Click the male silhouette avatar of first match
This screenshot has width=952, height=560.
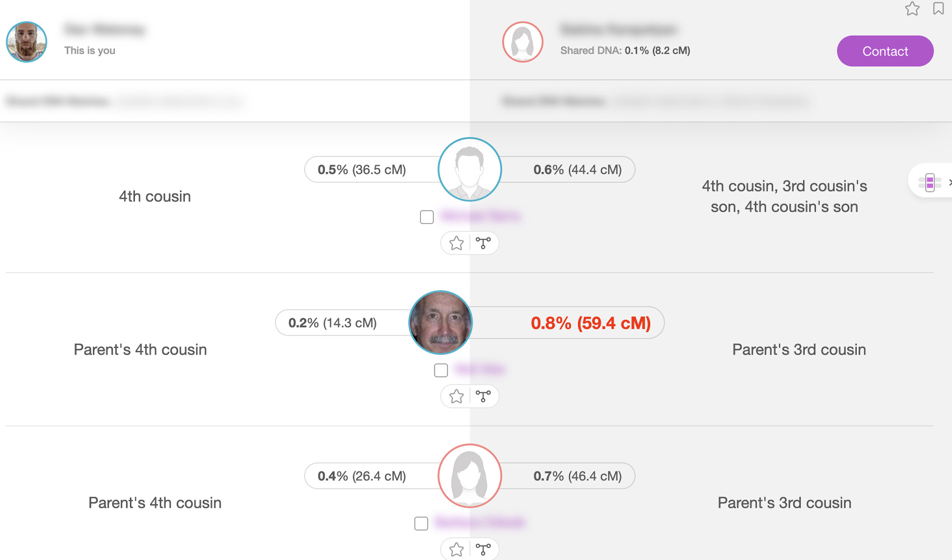click(469, 169)
